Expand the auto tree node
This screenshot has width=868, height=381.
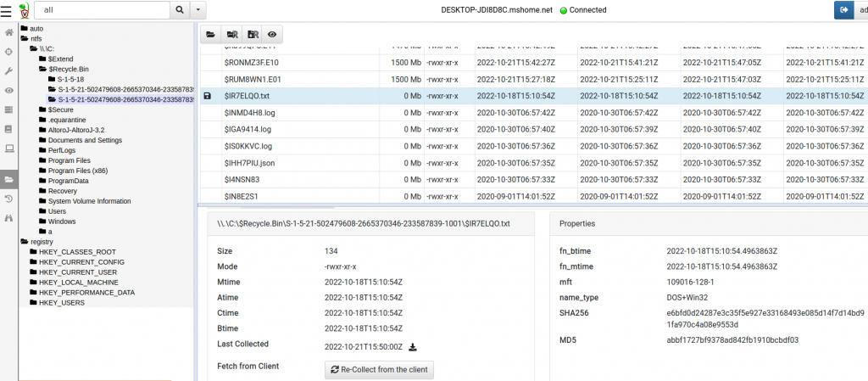pyautogui.click(x=32, y=28)
